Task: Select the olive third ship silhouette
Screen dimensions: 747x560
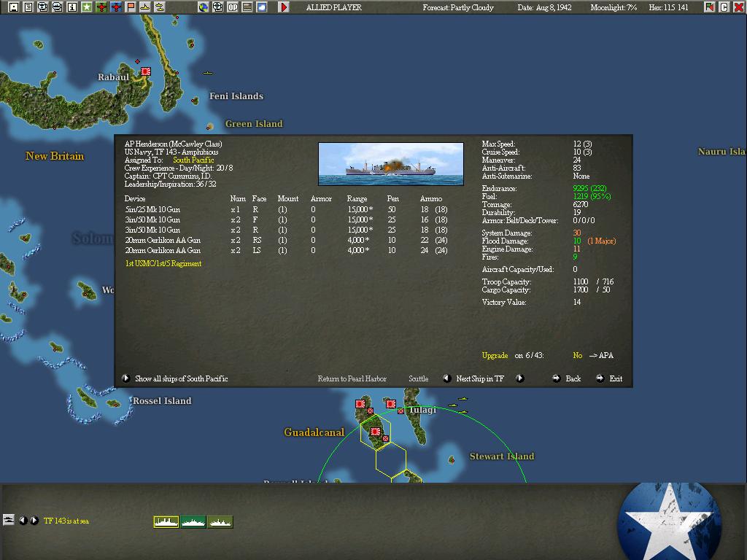Action: [220, 522]
